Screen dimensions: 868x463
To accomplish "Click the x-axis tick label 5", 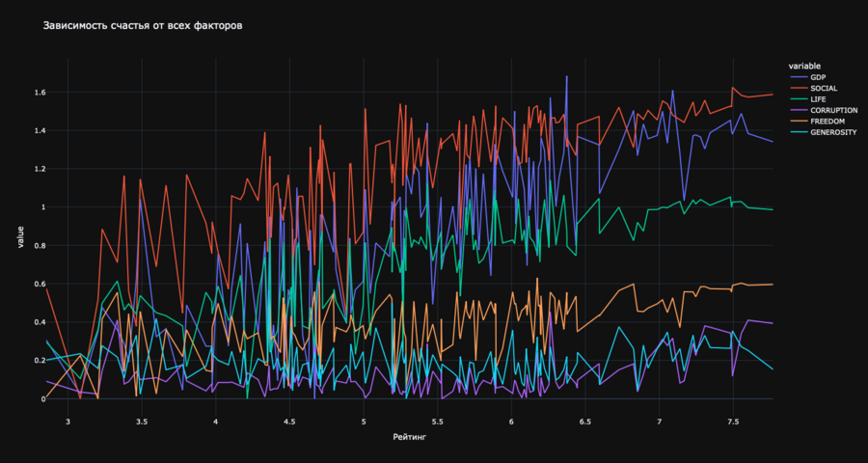I will point(364,422).
